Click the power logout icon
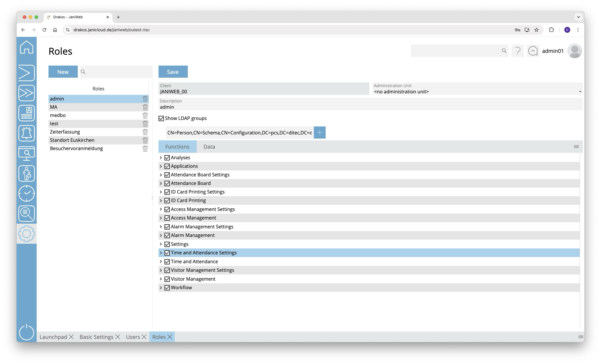This screenshot has height=364, width=601. tap(27, 332)
